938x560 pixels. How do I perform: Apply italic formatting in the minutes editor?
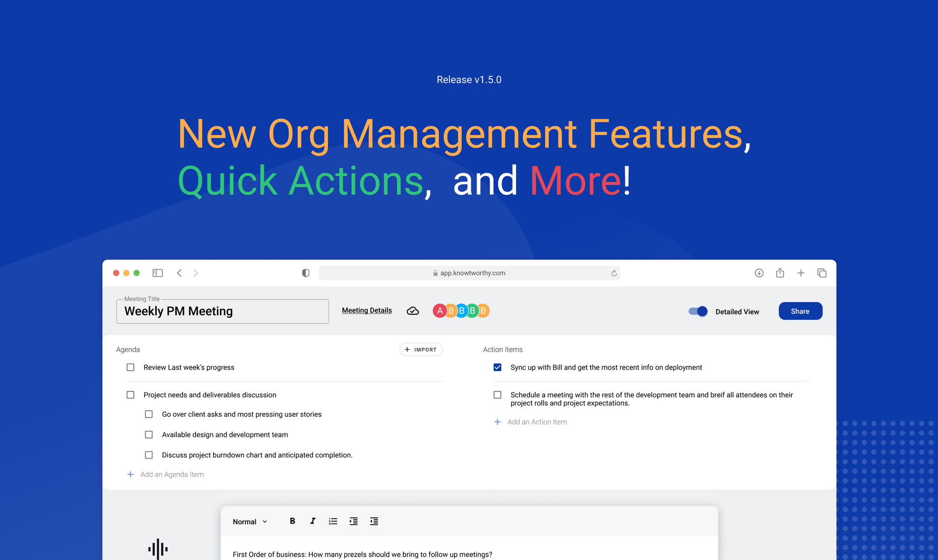[312, 521]
